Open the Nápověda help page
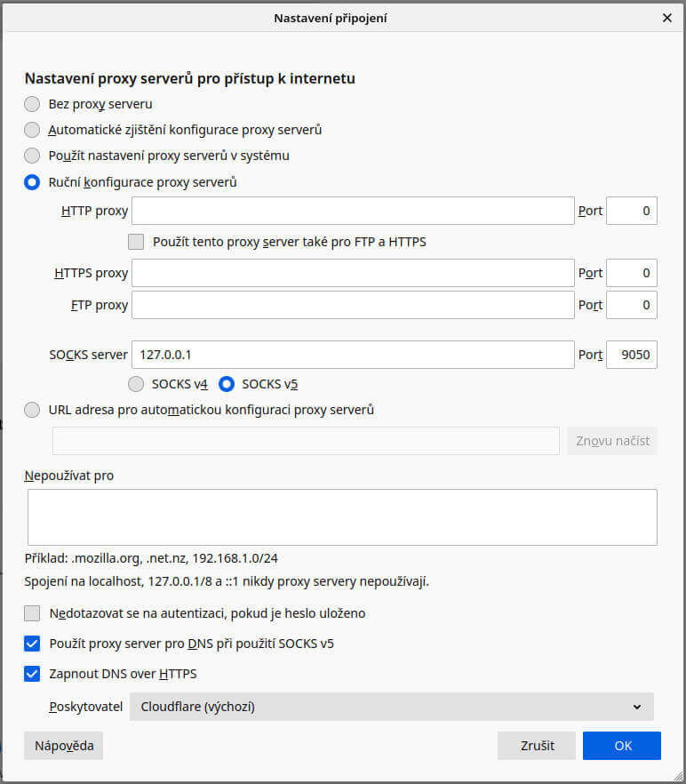686x784 pixels. pos(62,745)
